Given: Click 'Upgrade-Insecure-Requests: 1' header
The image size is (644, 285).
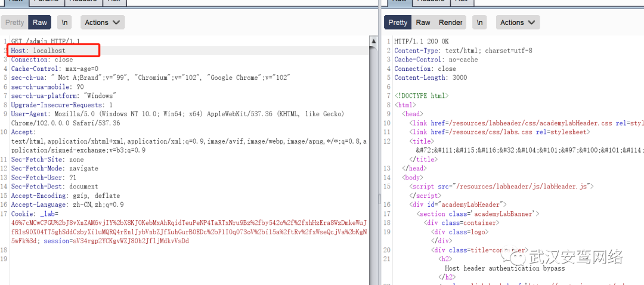Looking at the screenshot, I should 61,105.
